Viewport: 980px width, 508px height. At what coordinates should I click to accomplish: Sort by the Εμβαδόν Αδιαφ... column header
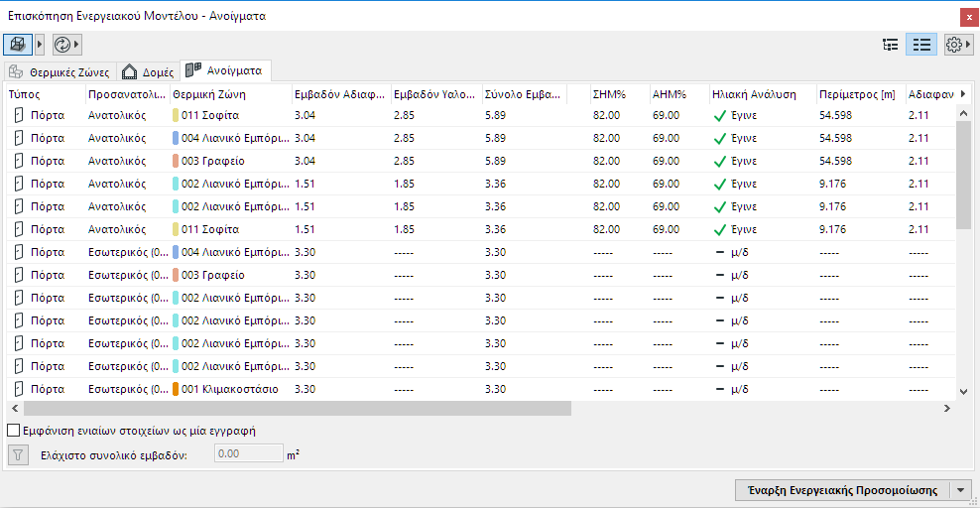point(341,94)
